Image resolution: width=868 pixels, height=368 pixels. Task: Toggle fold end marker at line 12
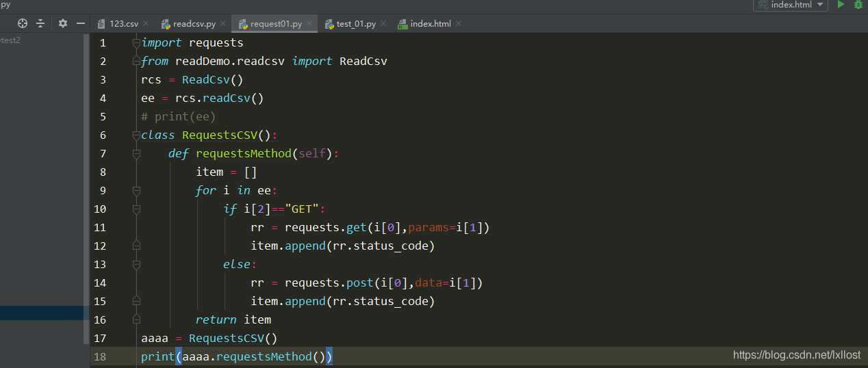point(136,246)
